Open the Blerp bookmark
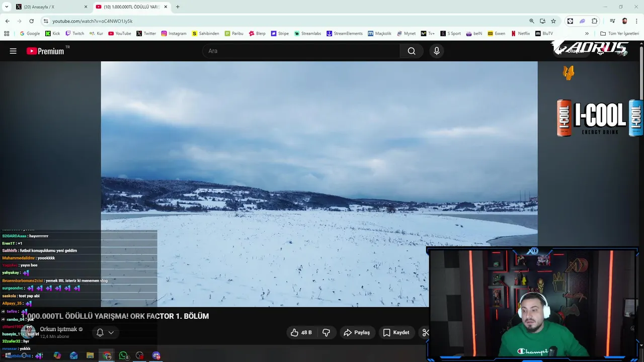The height and width of the screenshot is (362, 644). point(257,34)
